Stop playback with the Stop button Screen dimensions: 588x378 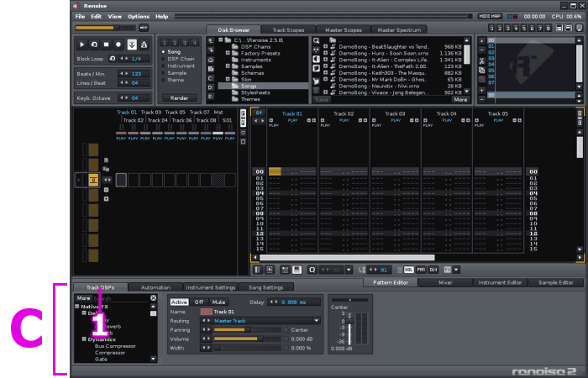(x=106, y=45)
